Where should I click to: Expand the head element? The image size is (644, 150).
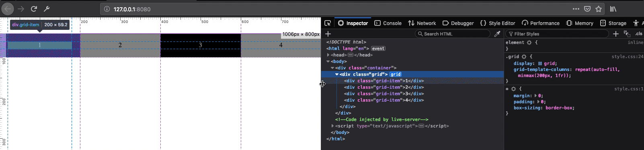(x=328, y=55)
